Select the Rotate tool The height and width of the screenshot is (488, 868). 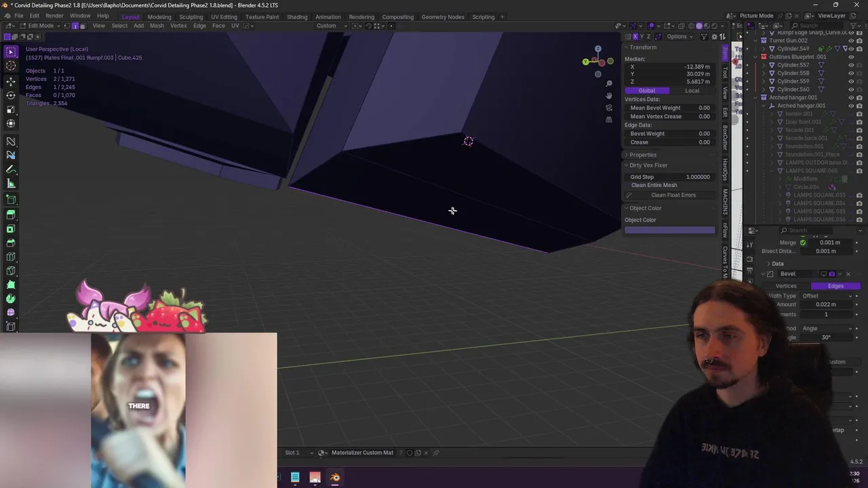click(x=11, y=96)
